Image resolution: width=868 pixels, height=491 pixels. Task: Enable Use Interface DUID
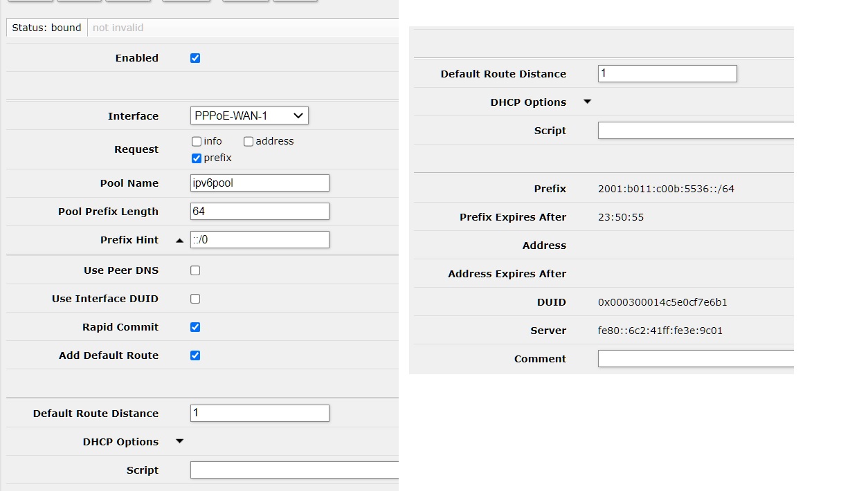(195, 298)
